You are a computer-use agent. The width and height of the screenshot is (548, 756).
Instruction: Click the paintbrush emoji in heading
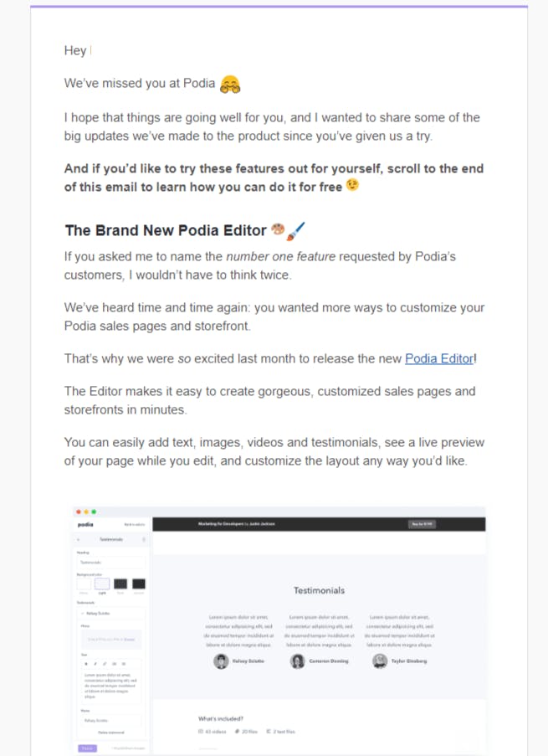[x=295, y=230]
